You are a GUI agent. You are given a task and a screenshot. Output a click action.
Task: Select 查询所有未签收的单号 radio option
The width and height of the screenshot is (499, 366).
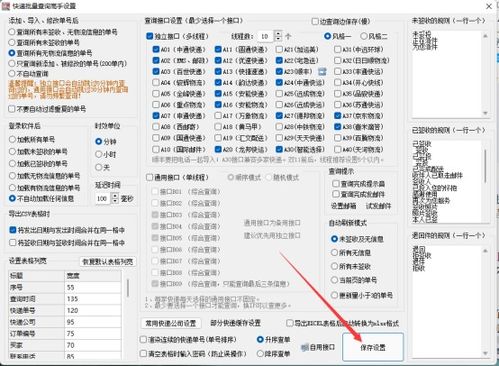tap(12, 42)
